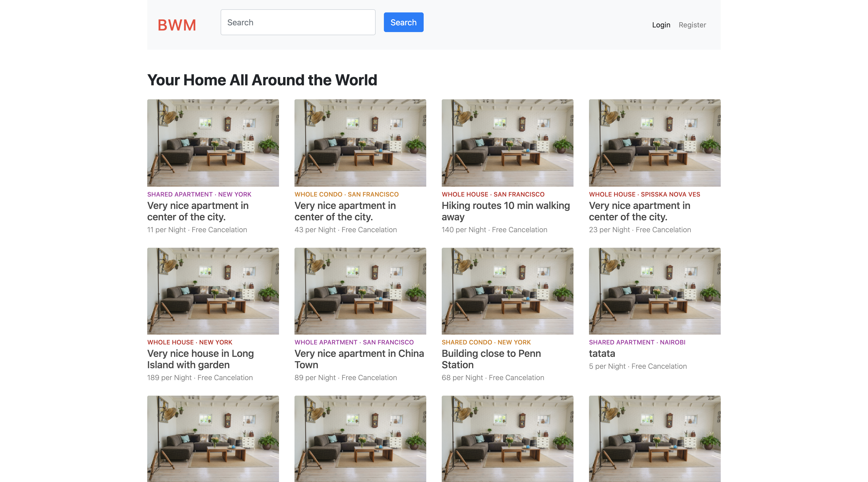Go to the Register page

[x=692, y=25]
